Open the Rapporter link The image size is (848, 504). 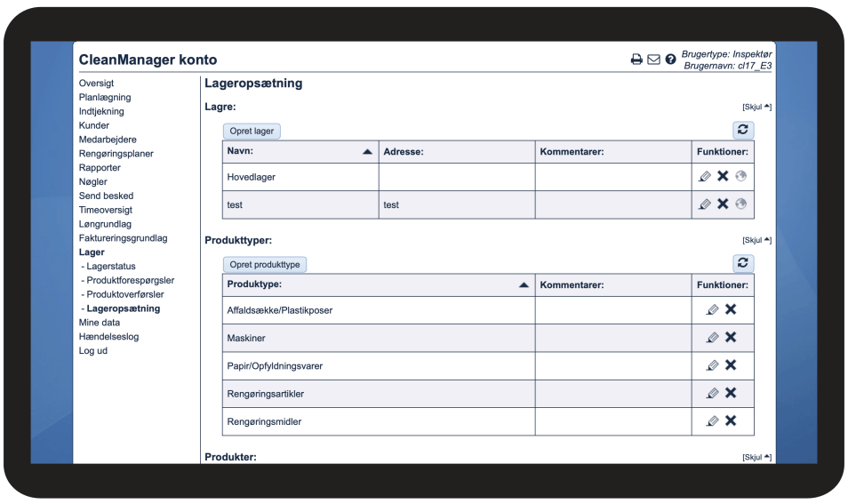click(x=100, y=168)
